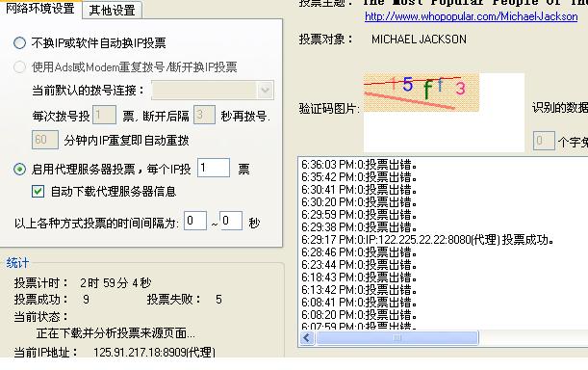Image resolution: width=588 pixels, height=370 pixels.
Task: Select log row 6:29:38 PM 投票出错
Action: click(359, 227)
